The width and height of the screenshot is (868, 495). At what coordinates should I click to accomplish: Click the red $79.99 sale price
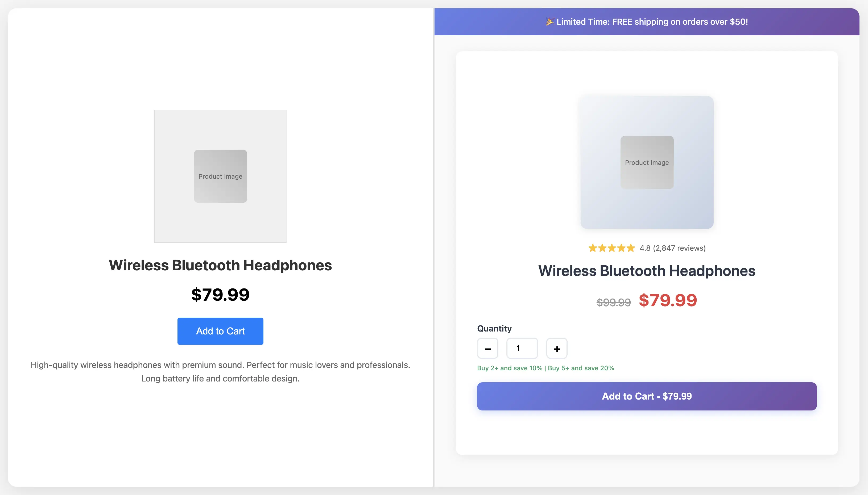668,300
